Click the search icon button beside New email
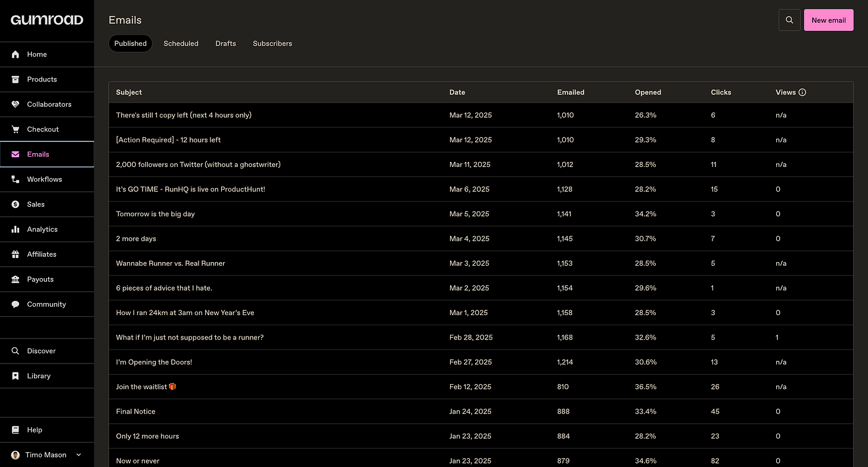 coord(789,20)
